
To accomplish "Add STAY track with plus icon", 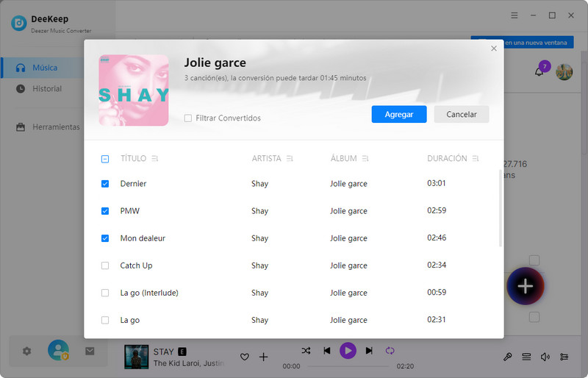I will point(264,357).
